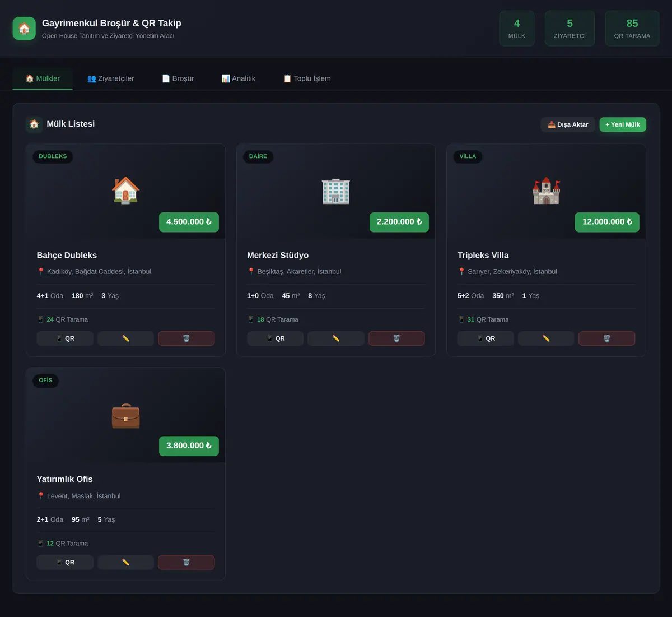This screenshot has height=617, width=672.
Task: Click the 2.200.000 ₺ price badge
Action: point(399,222)
